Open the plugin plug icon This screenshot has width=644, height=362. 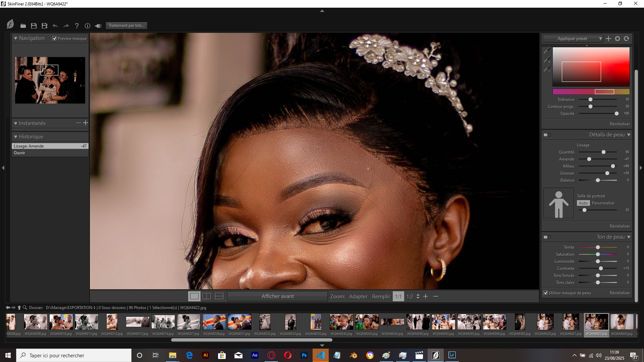[x=98, y=26]
